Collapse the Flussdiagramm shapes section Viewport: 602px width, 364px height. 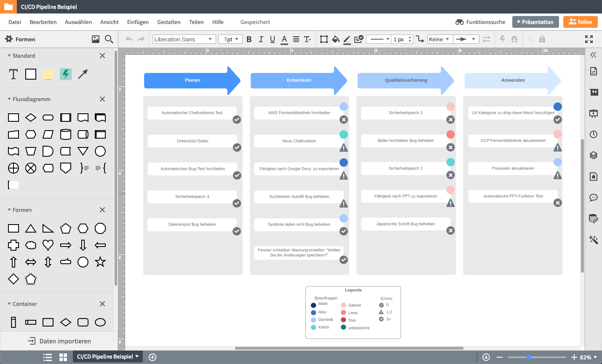(x=9, y=99)
